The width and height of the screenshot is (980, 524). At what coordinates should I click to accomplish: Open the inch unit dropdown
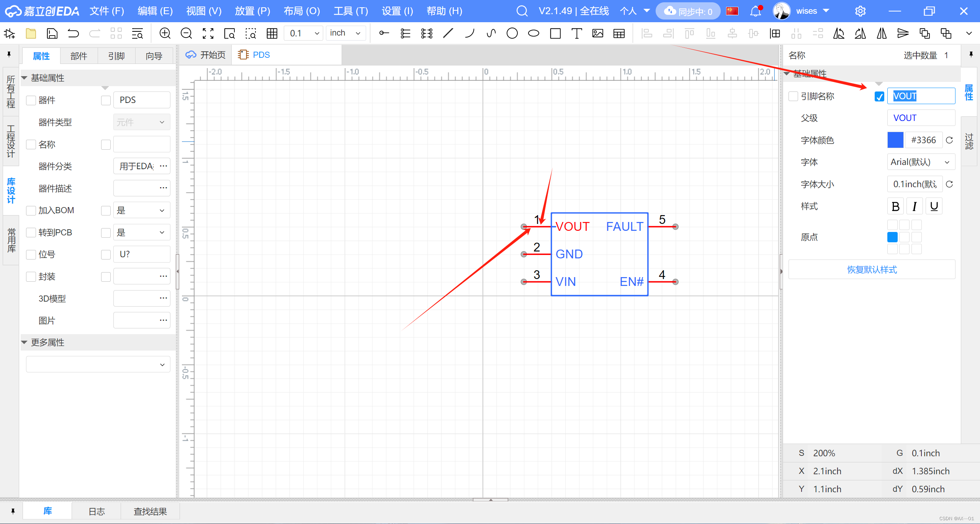pyautogui.click(x=345, y=33)
